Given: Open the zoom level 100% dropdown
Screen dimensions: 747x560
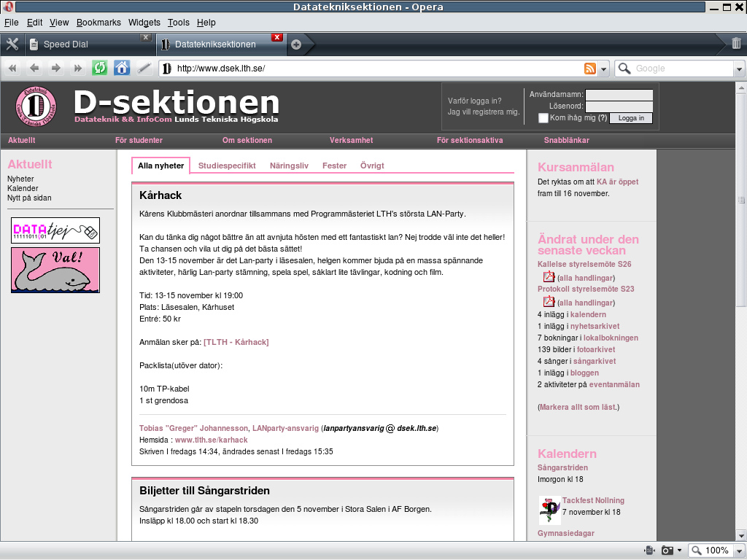Looking at the screenshot, I should point(739,551).
